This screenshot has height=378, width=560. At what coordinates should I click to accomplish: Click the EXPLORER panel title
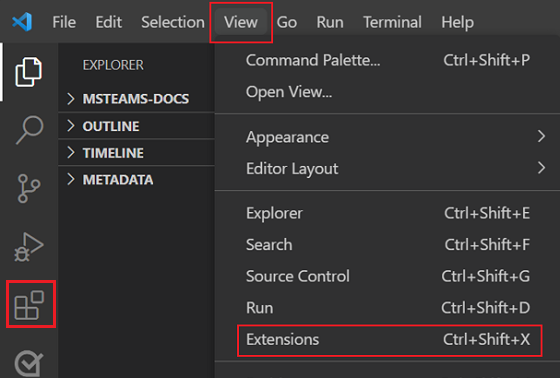click(x=113, y=65)
